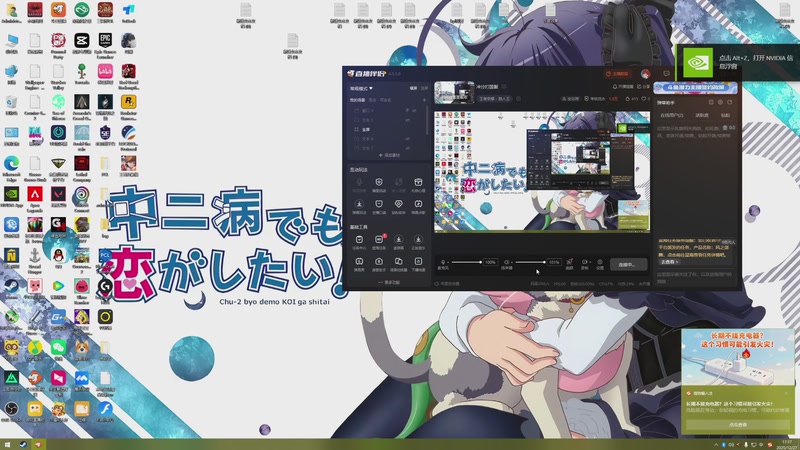Image resolution: width=800 pixels, height=450 pixels.
Task: Open first-row shield icon in 互动玩法 section
Action: (x=379, y=182)
